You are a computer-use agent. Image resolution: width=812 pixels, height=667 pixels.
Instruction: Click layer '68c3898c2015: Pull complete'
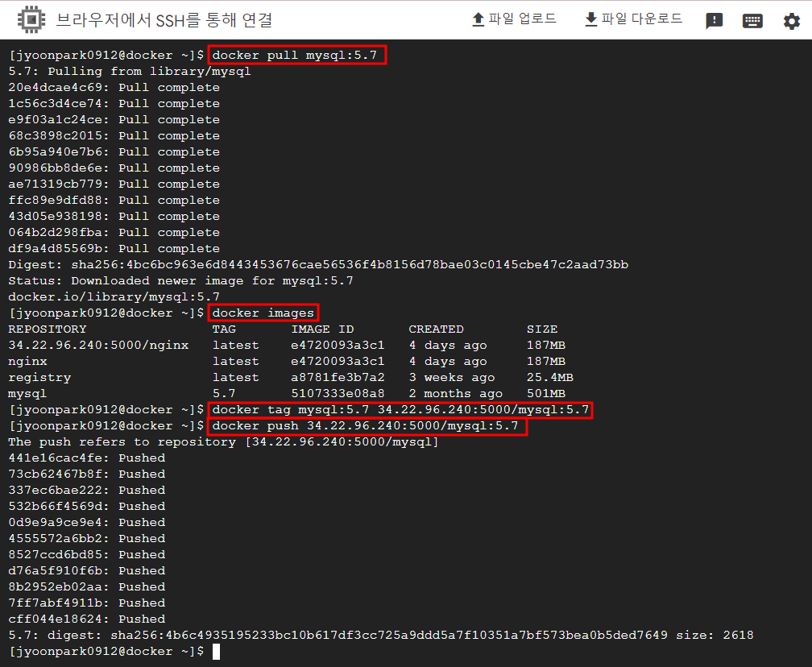[114, 135]
